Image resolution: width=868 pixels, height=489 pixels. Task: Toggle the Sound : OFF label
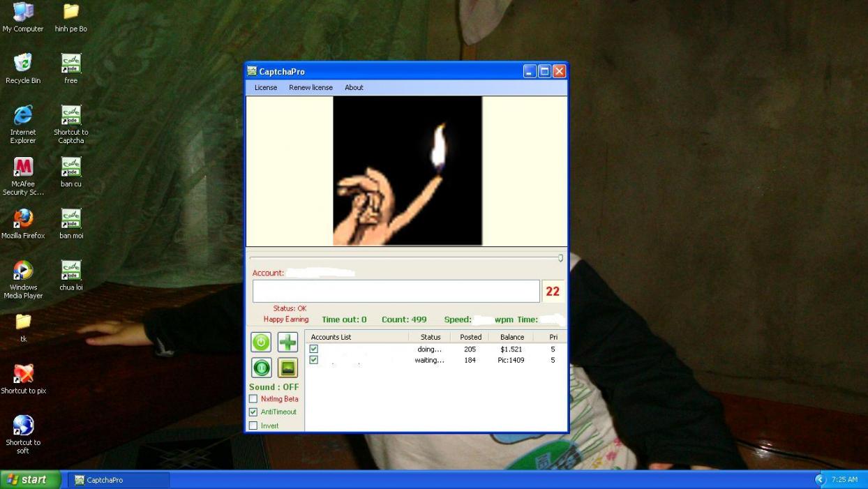274,387
